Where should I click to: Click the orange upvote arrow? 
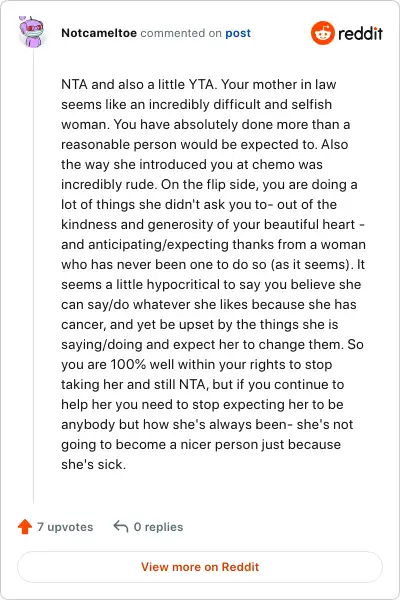25,527
